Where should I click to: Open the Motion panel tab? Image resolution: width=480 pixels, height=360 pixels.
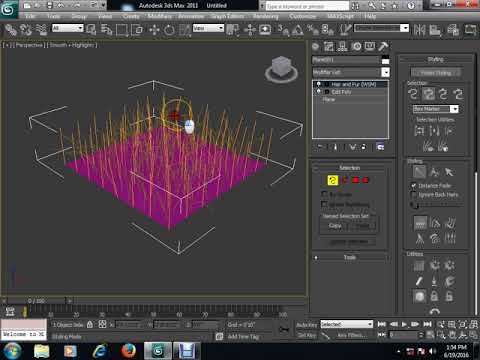(x=356, y=46)
